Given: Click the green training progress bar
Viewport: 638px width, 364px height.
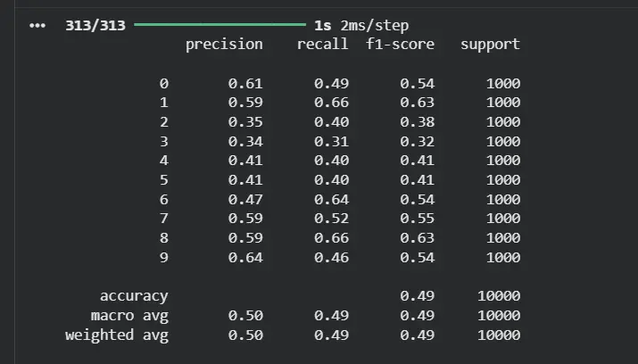Looking at the screenshot, I should (x=220, y=26).
